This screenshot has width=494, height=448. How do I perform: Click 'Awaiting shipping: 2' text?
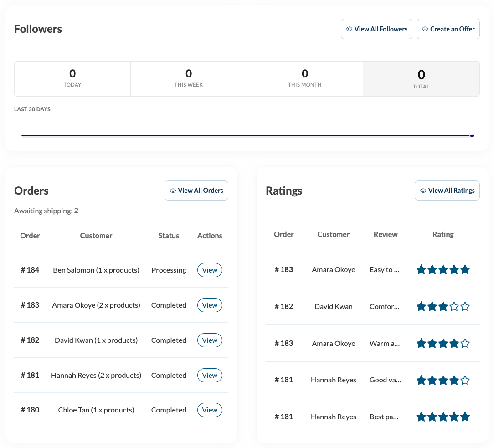[46, 211]
